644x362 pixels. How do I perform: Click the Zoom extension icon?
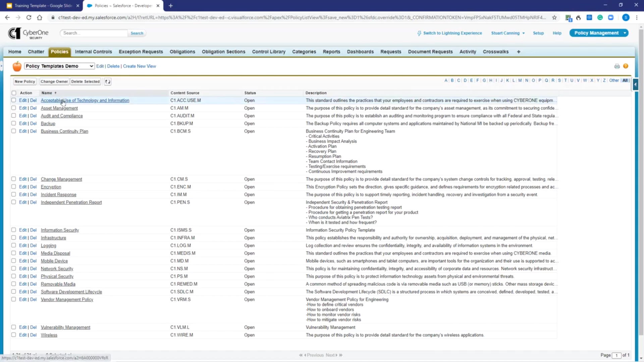611,17
